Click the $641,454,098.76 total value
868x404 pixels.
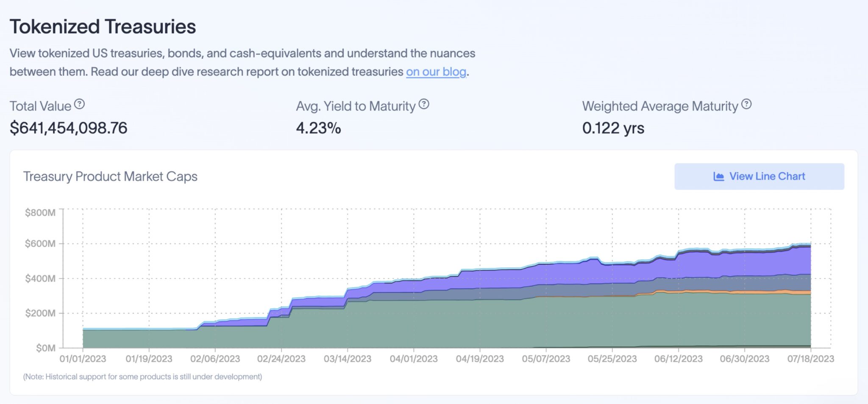[x=69, y=128]
